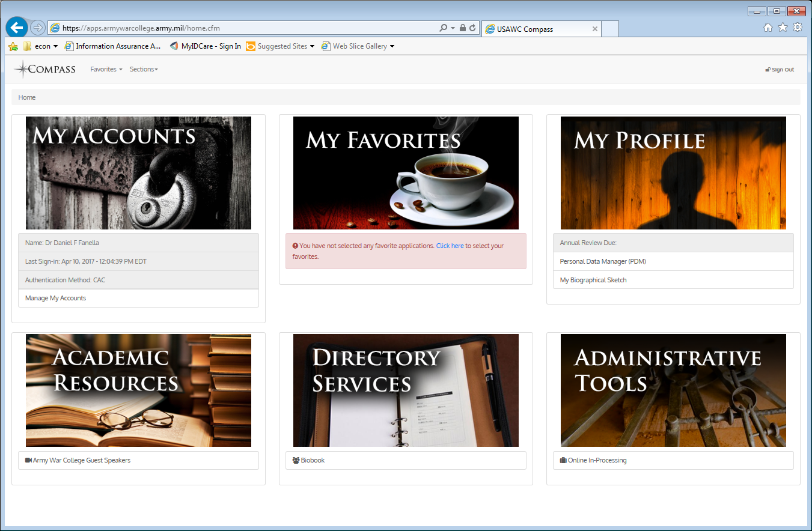
Task: Open the browser Home icon
Action: click(x=768, y=28)
